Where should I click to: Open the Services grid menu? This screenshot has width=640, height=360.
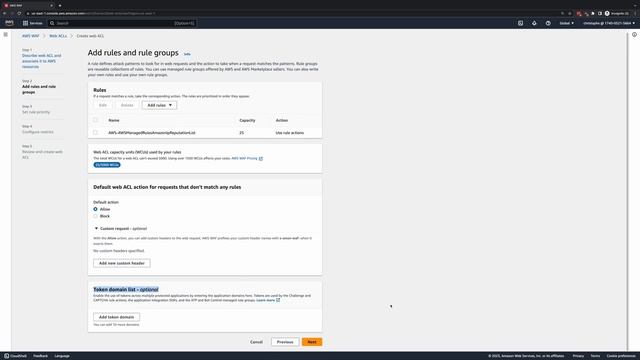tap(33, 23)
